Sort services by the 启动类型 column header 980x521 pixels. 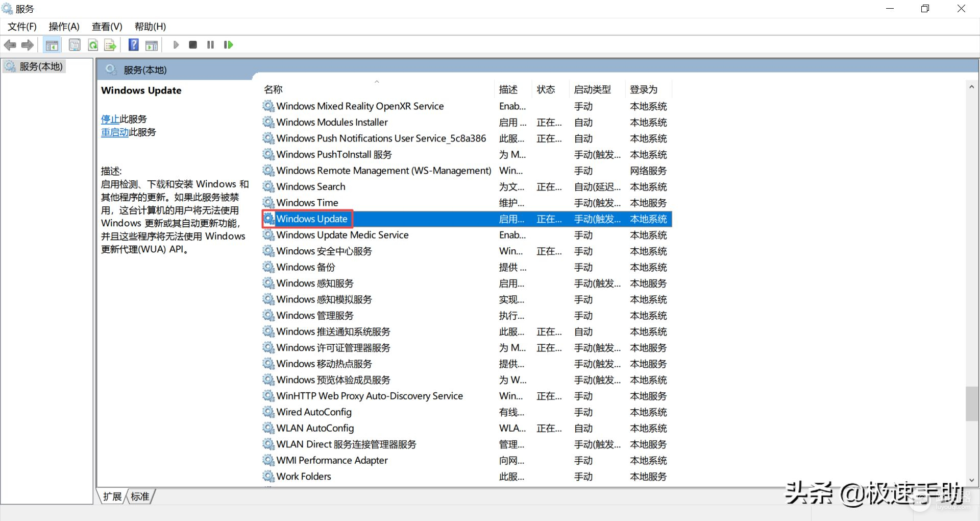point(592,89)
